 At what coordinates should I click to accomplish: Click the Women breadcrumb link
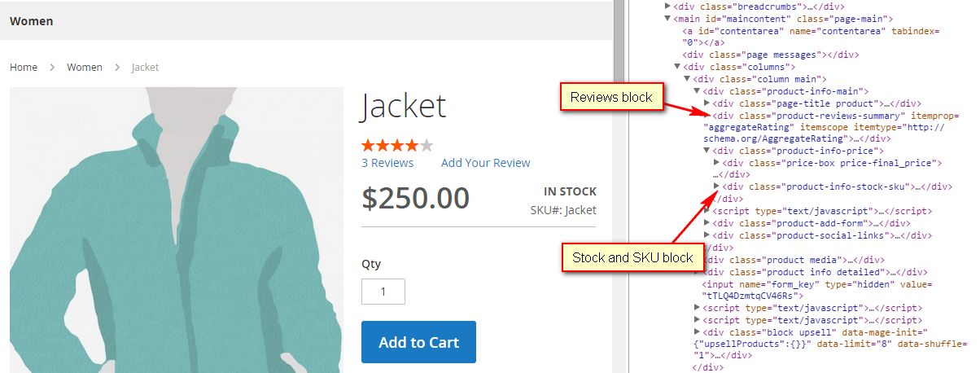click(x=85, y=67)
